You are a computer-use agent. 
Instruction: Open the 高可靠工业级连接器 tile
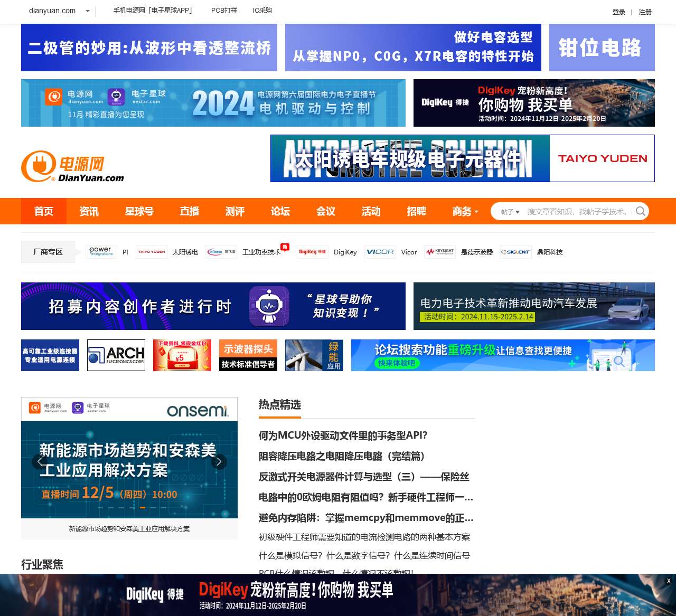(50, 355)
